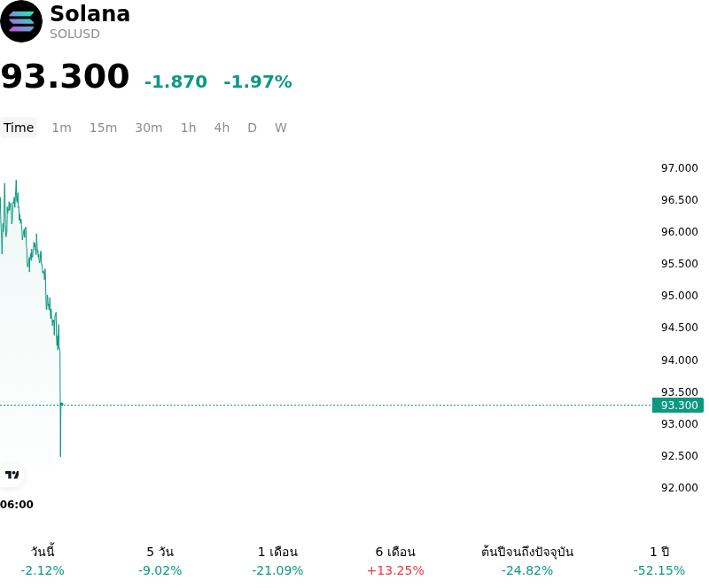
Task: Select the วันนี้ -2.12% range
Action: (43, 561)
